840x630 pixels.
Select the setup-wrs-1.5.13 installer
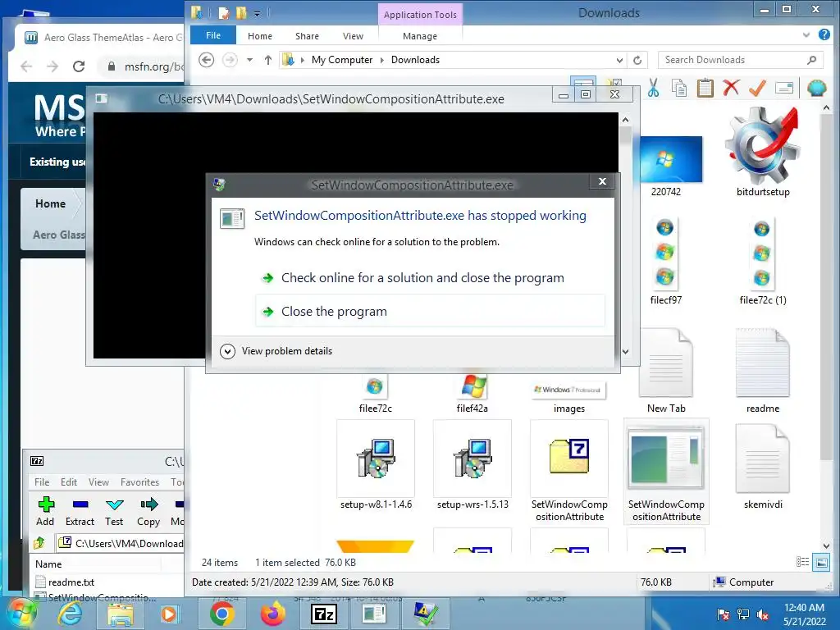coord(472,465)
